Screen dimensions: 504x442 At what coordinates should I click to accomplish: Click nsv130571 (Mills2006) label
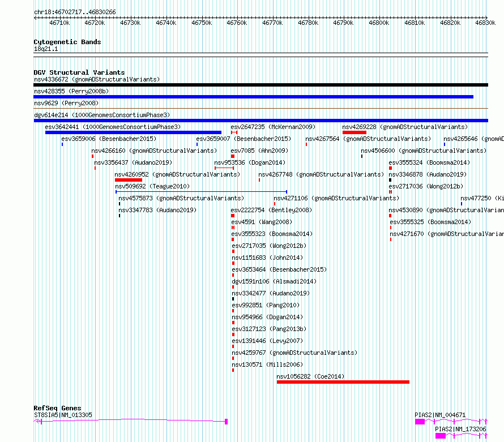(267, 364)
